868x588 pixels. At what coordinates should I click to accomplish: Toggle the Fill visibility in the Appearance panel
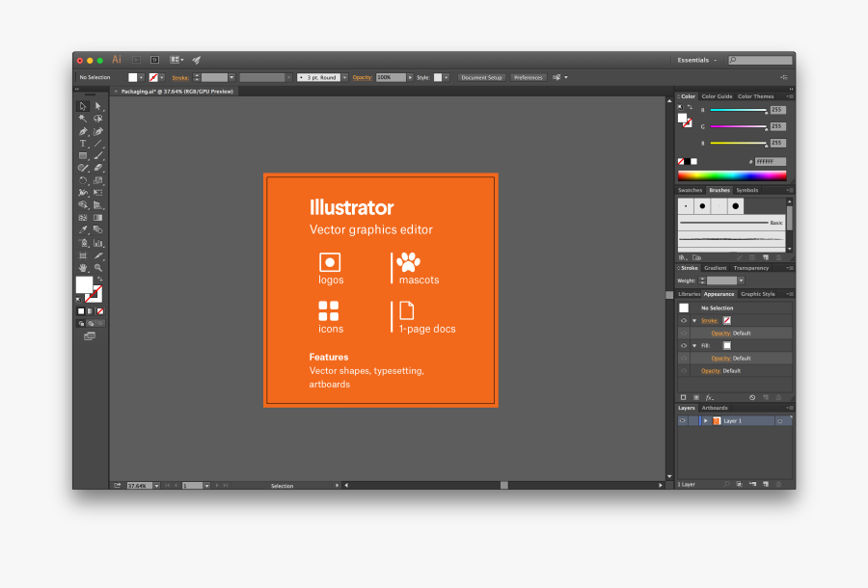(684, 345)
